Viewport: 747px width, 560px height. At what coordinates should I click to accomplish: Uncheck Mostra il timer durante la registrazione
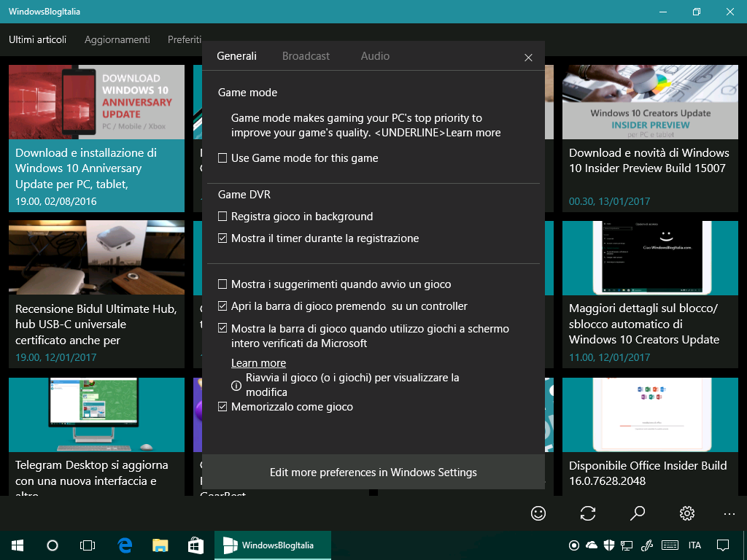click(222, 238)
